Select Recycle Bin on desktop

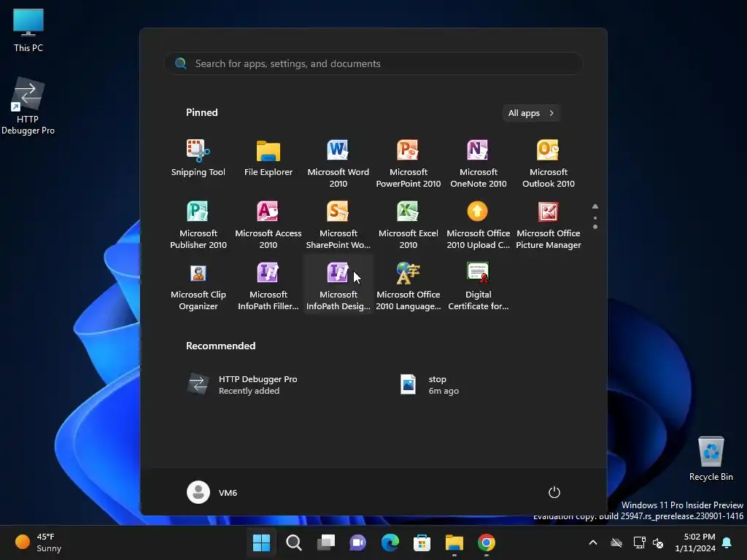tap(711, 459)
